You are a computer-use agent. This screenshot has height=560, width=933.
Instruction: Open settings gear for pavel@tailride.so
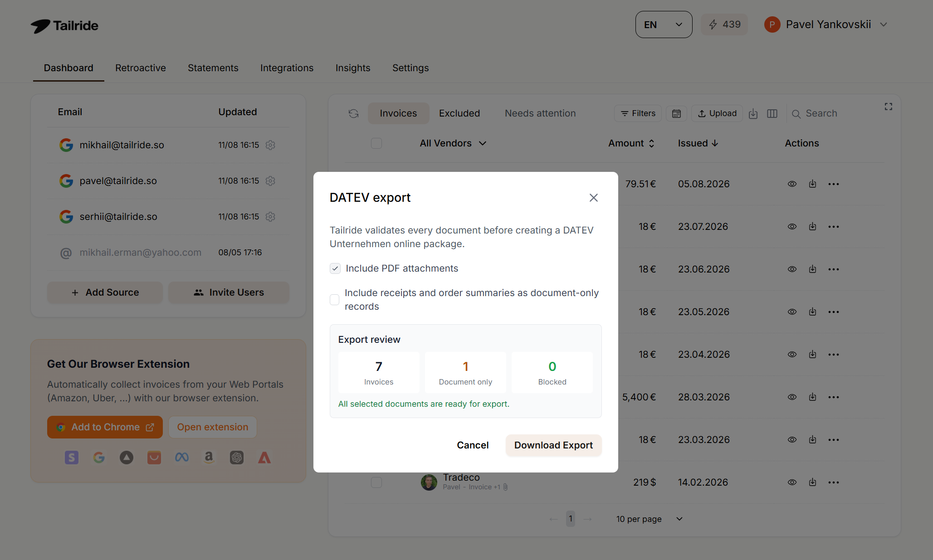[x=270, y=181]
